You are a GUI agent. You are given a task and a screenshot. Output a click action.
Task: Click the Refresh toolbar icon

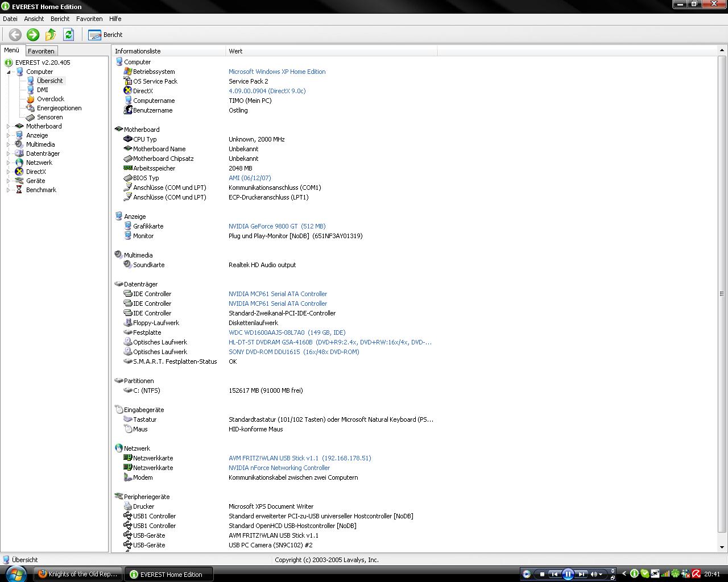[x=69, y=35]
